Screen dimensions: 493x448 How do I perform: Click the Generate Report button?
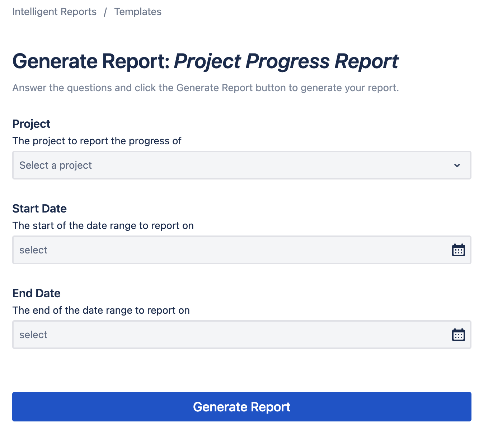coord(241,407)
